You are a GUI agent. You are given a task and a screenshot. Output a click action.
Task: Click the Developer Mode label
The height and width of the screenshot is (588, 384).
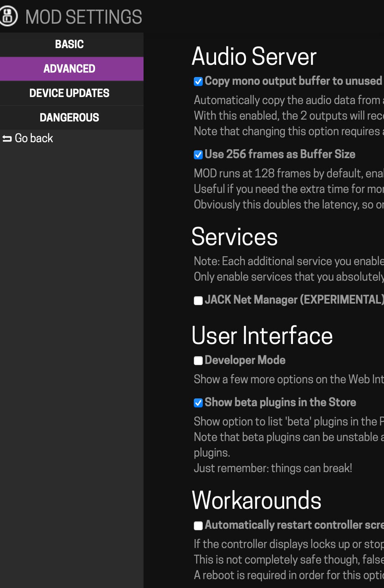(245, 360)
